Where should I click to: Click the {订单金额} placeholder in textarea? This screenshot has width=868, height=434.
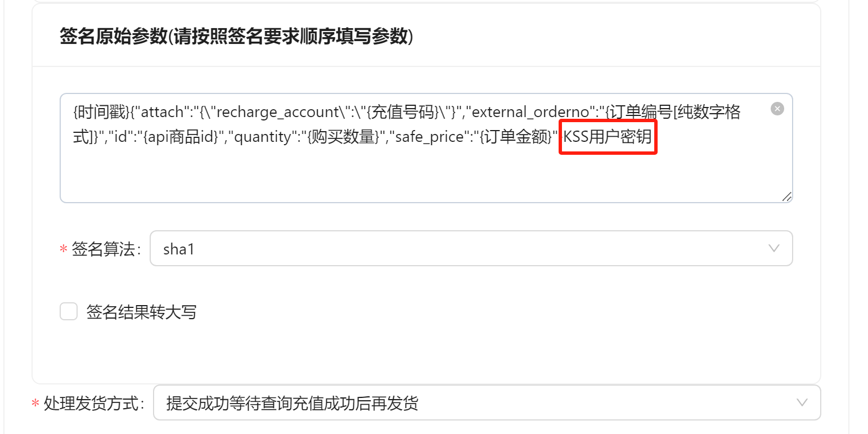pyautogui.click(x=516, y=137)
